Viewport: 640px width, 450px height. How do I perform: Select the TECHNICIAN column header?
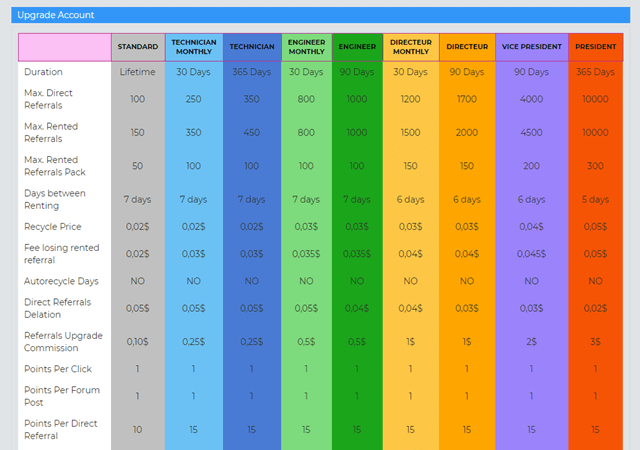point(252,47)
